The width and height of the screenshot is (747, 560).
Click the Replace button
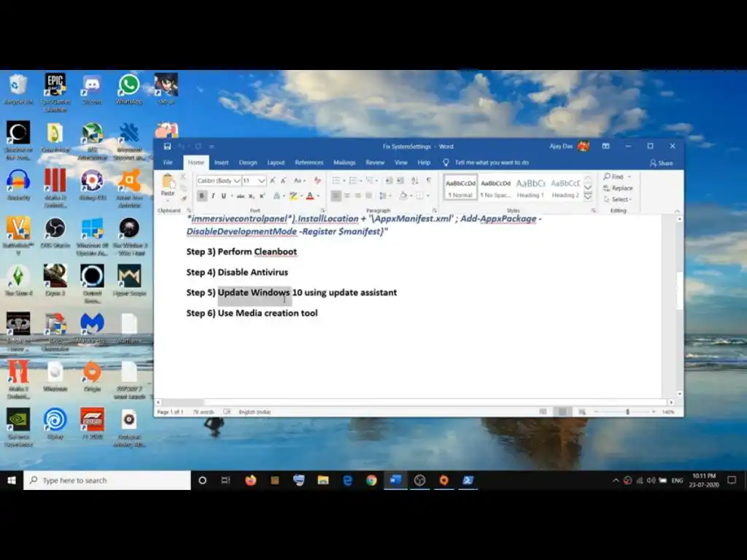618,188
